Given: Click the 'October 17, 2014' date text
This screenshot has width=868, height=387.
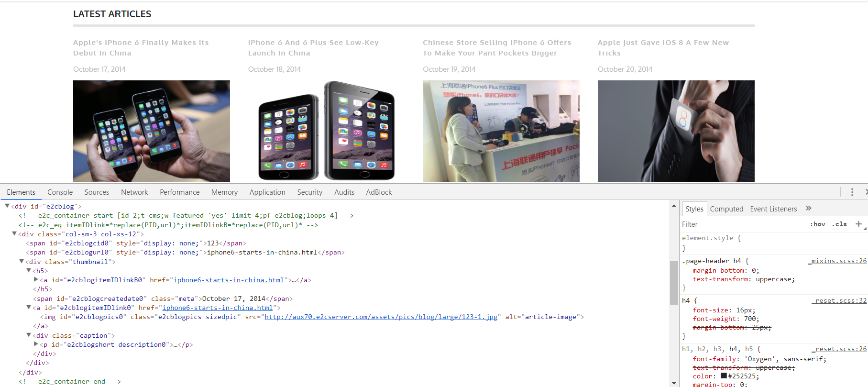Looking at the screenshot, I should click(99, 69).
